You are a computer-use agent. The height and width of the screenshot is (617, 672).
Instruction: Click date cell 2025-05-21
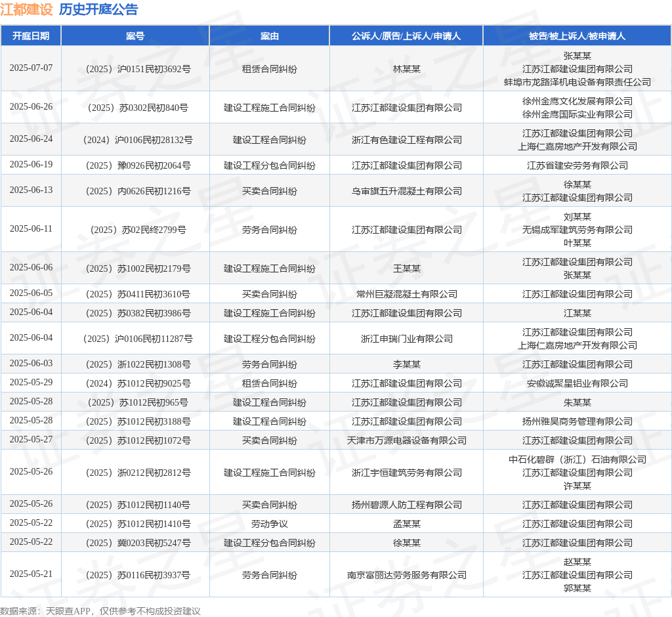tap(31, 574)
